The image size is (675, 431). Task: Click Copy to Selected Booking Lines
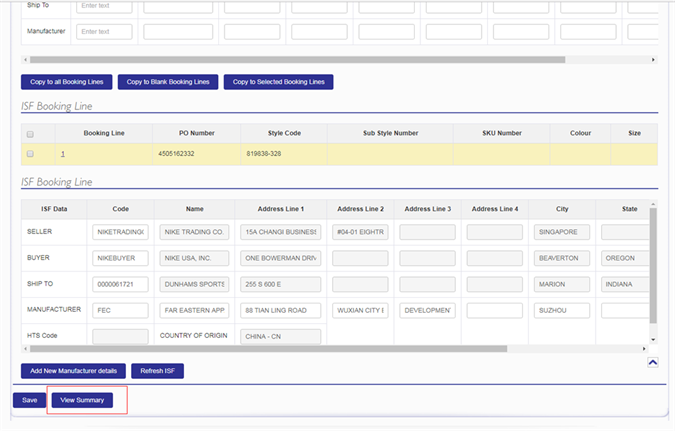(x=278, y=82)
